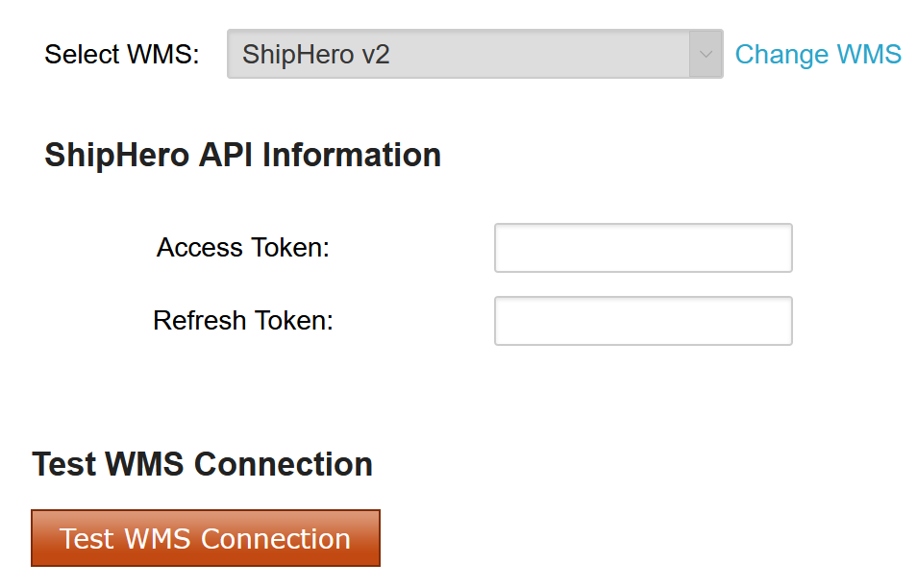Place cursor in the empty box beside Access Token
The width and height of the screenshot is (918, 588).
click(x=643, y=248)
